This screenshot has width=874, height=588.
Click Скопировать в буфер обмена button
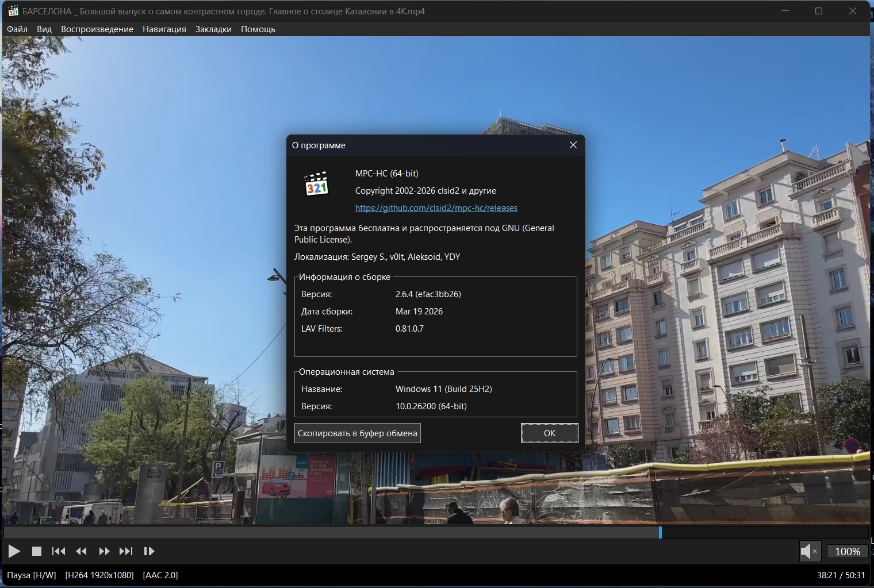coord(358,433)
